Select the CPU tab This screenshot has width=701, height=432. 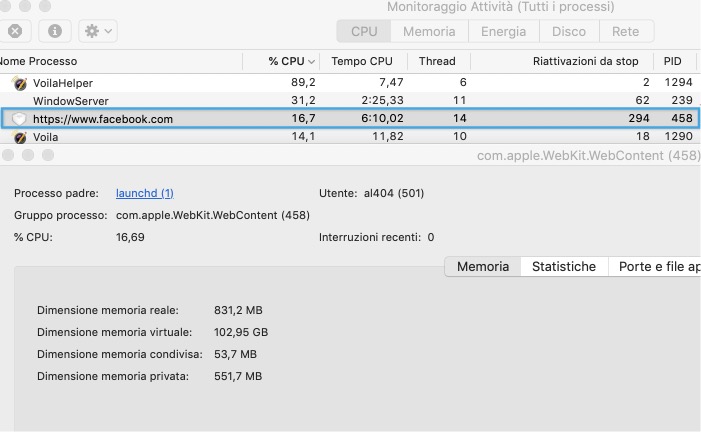point(364,31)
